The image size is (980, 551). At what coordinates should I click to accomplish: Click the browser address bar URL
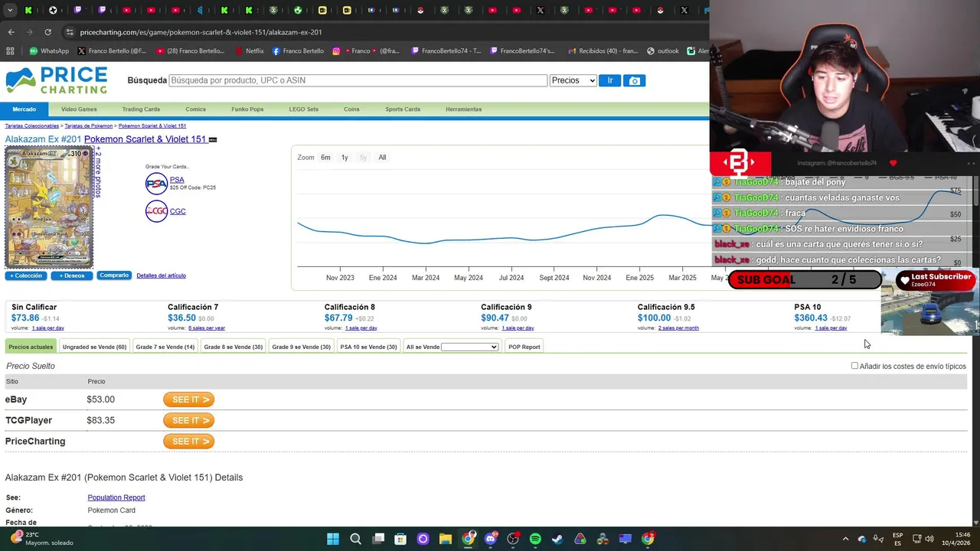coord(201,32)
